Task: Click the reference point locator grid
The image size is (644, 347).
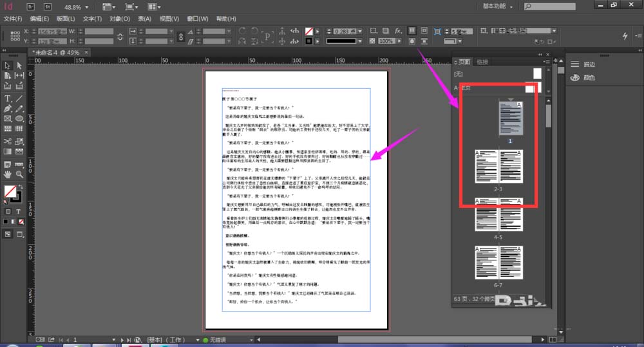Action: pyautogui.click(x=15, y=35)
